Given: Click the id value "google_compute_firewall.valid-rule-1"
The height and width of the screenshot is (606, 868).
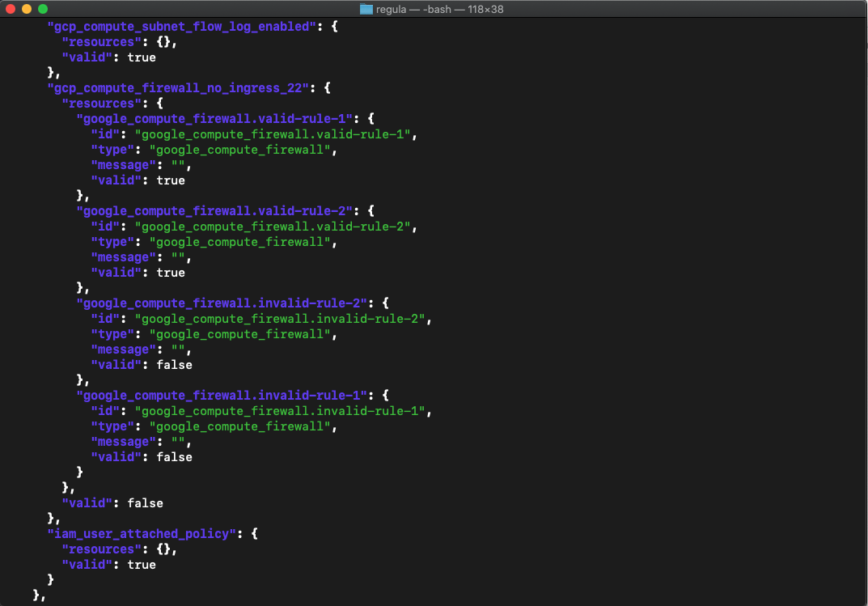Looking at the screenshot, I should tap(273, 134).
